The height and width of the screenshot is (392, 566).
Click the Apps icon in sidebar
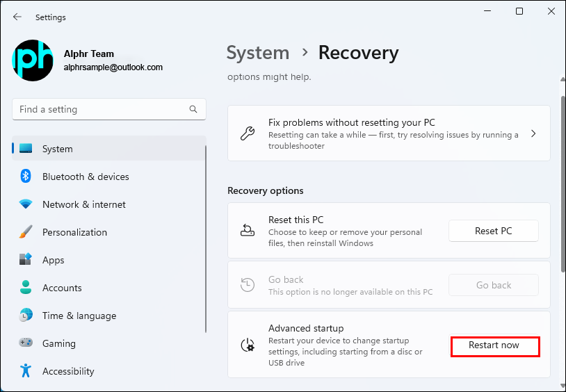pyautogui.click(x=26, y=260)
